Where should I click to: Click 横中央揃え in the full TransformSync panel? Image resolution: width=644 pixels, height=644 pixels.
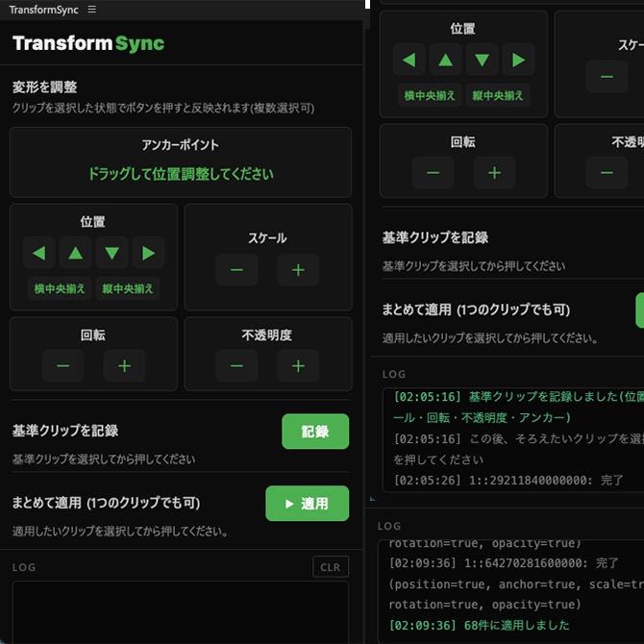coord(60,288)
